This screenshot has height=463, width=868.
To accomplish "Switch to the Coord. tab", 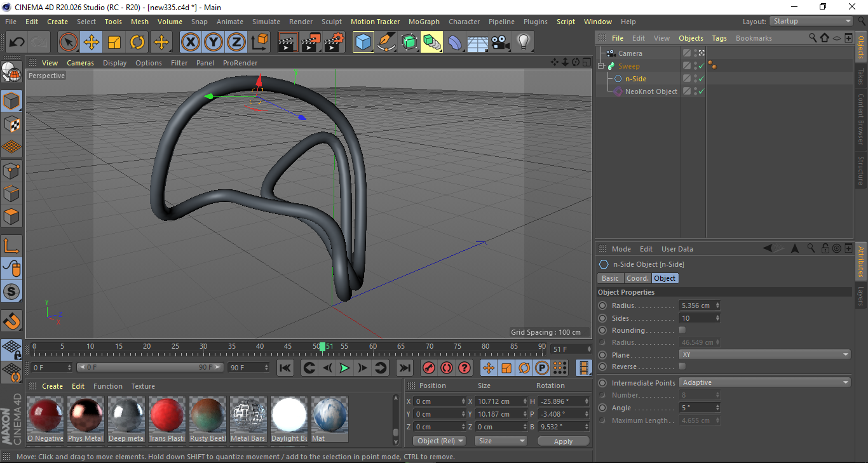I will [x=637, y=278].
